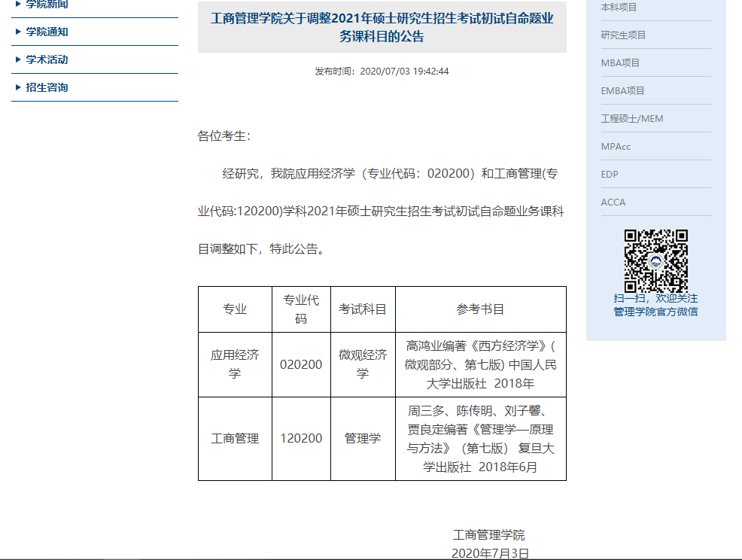The image size is (742, 560).
Task: Open the 研究生项目 link
Action: (623, 35)
